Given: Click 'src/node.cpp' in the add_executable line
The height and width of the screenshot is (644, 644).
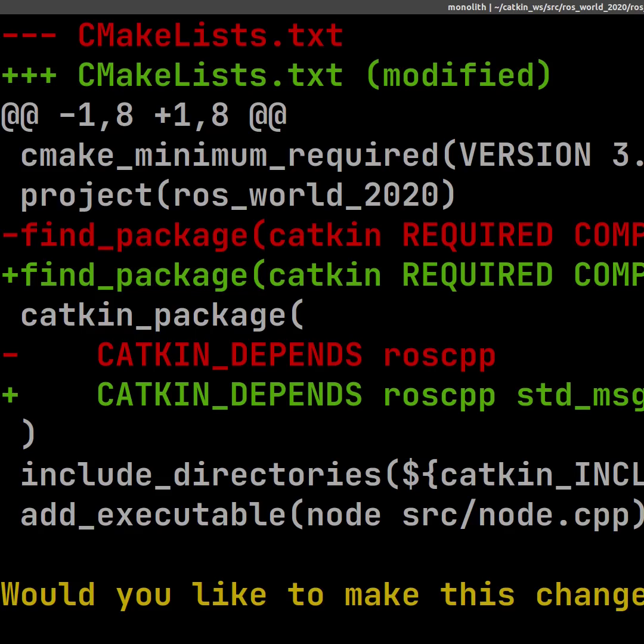Looking at the screenshot, I should pyautogui.click(x=515, y=515).
